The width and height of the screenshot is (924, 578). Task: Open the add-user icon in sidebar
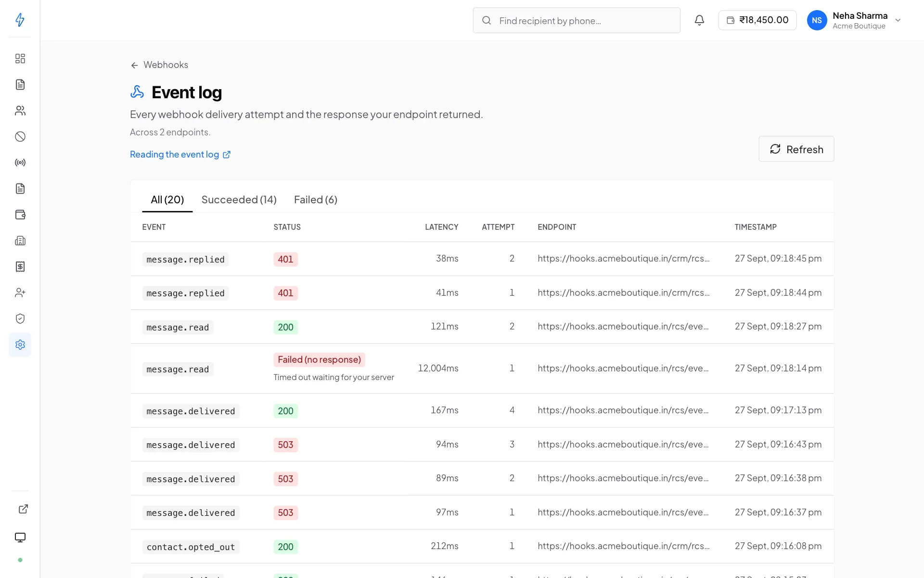click(x=20, y=292)
